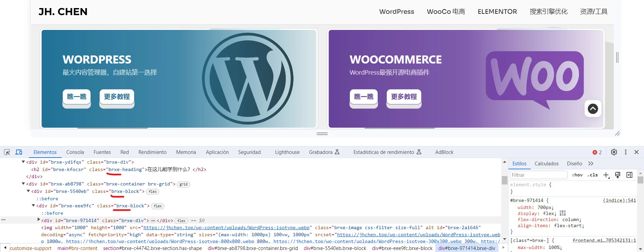Open the Estadísticas de rendimiento tab

pos(387,152)
